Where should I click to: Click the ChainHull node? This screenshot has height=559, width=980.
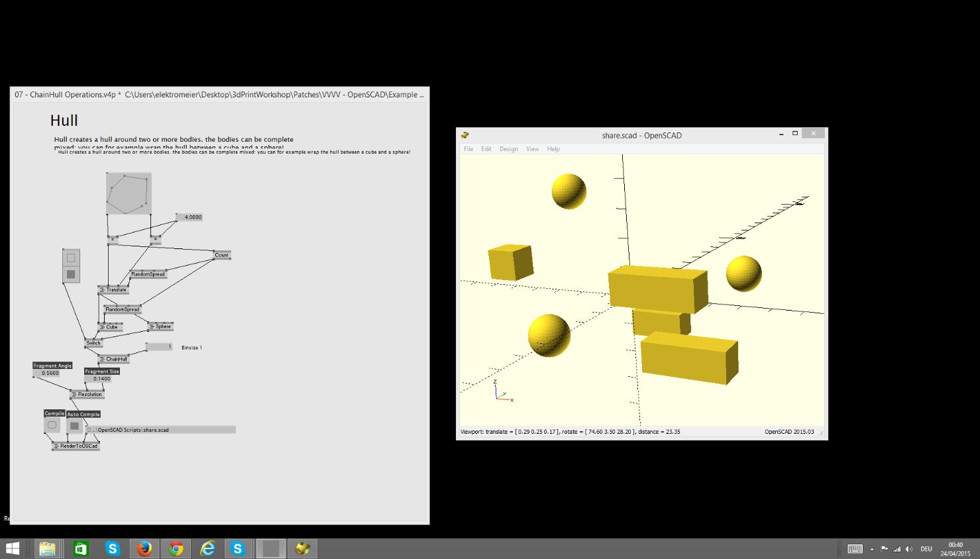(115, 359)
